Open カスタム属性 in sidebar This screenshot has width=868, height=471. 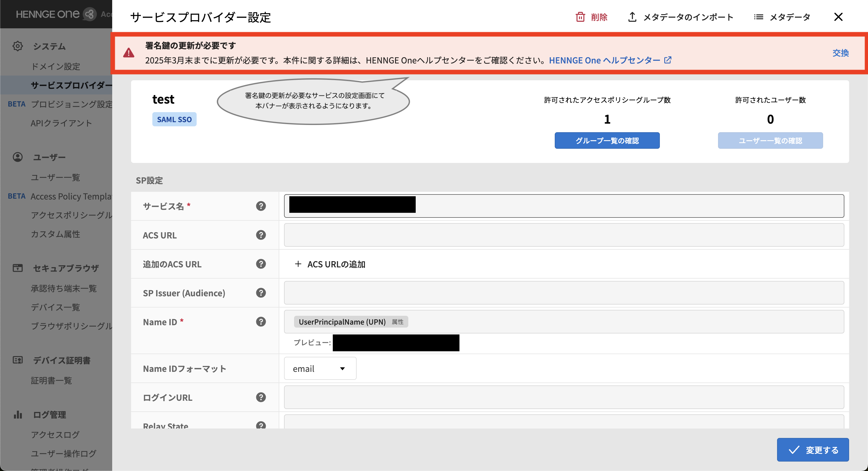pos(56,234)
